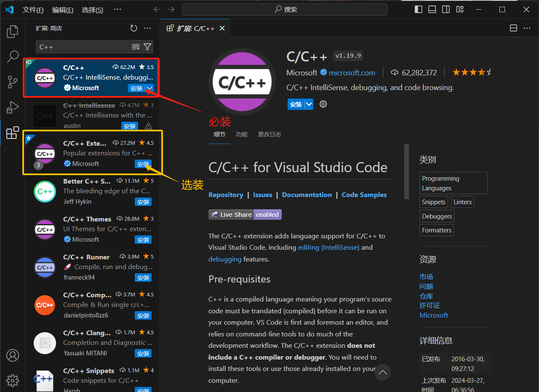The height and width of the screenshot is (392, 539).
Task: Follow the editing (IntelliSense) link
Action: (329, 247)
